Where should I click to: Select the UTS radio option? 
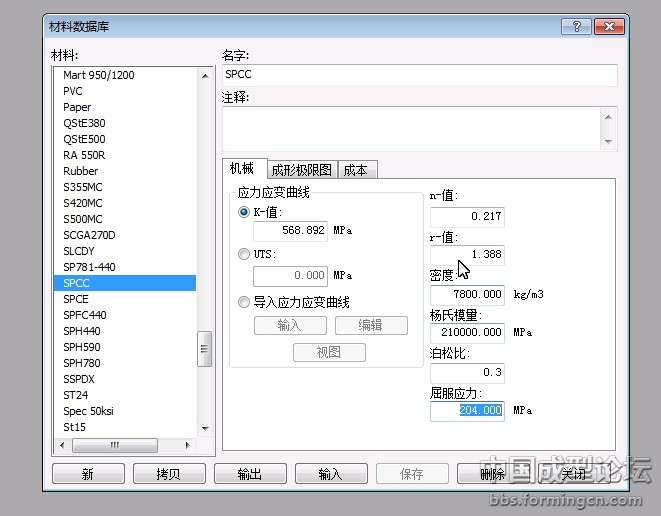point(244,255)
